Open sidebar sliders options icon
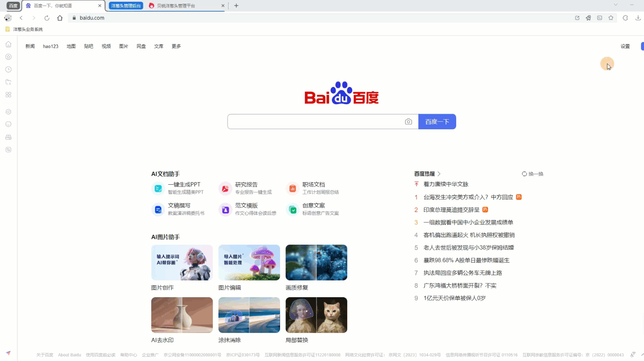 8,149
